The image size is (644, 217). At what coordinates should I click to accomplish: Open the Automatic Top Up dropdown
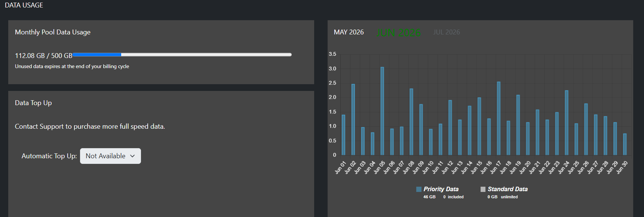pos(110,156)
